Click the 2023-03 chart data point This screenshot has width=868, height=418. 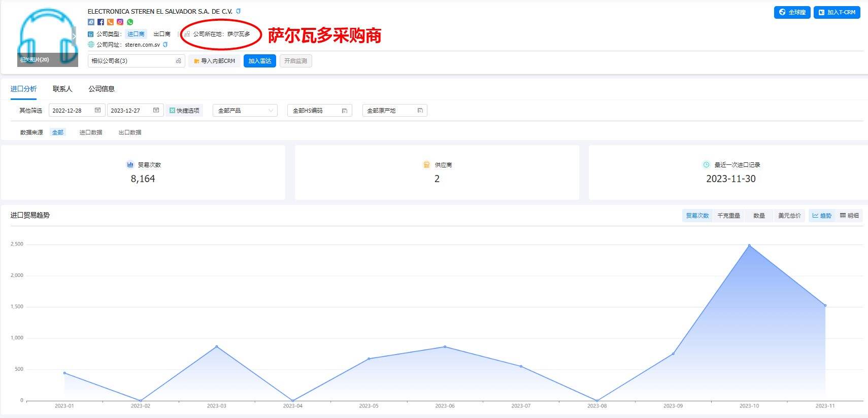click(x=217, y=346)
